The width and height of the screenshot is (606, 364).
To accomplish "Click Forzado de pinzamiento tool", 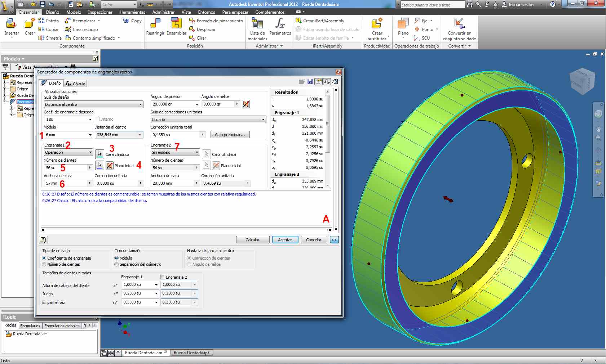I will [216, 21].
